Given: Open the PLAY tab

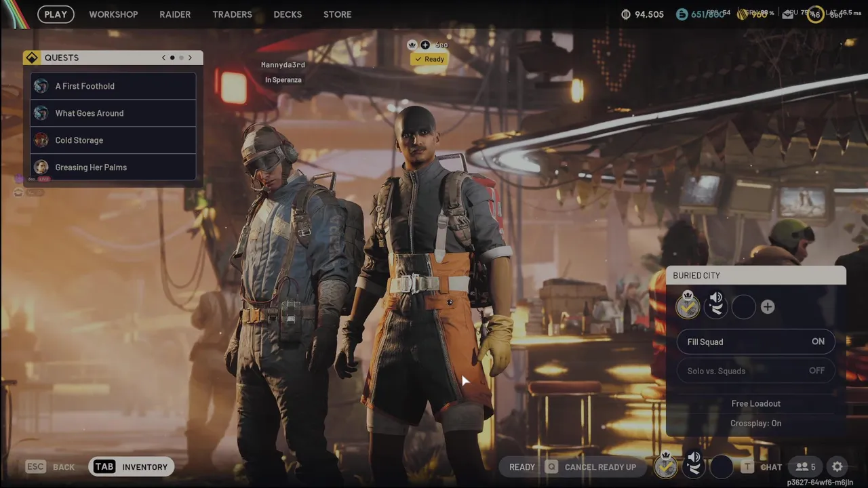Looking at the screenshot, I should point(56,14).
